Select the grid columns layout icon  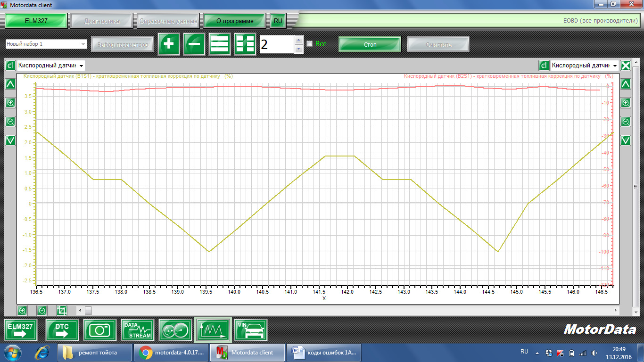(245, 44)
